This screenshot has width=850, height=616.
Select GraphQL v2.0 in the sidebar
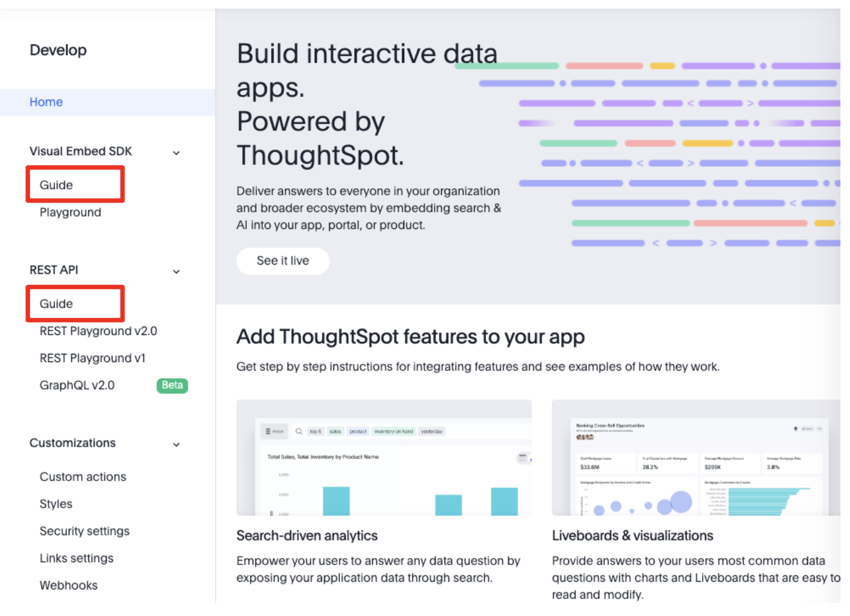click(x=77, y=385)
